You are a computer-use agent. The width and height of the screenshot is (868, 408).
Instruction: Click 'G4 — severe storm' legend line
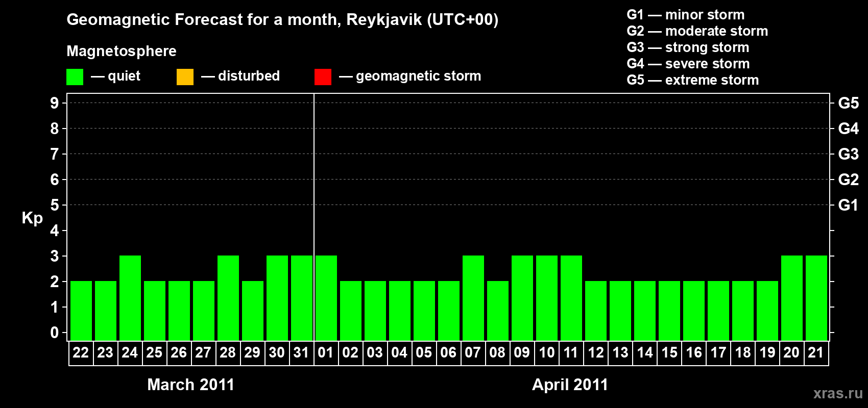(688, 64)
